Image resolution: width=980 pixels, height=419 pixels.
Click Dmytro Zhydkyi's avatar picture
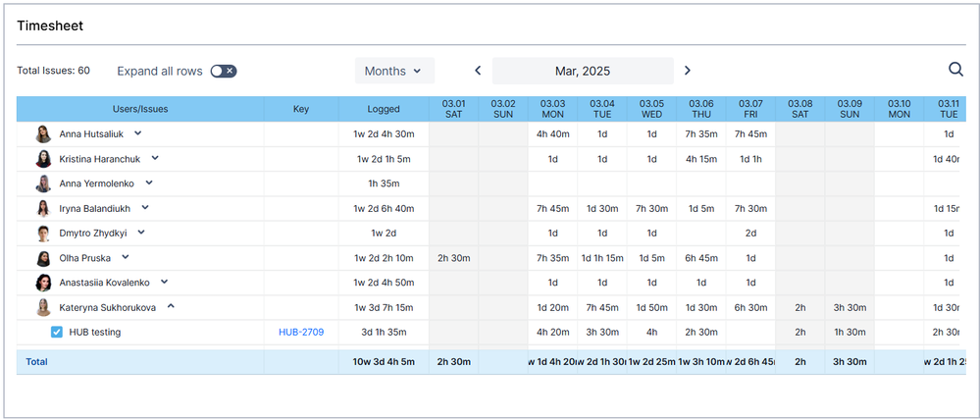[x=43, y=234]
